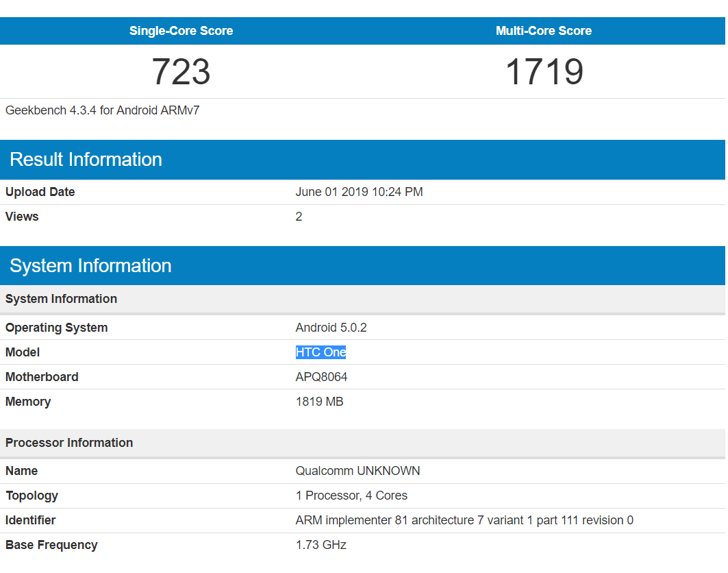The image size is (728, 573).
Task: Select the APQ8064 motherboard value
Action: [321, 377]
